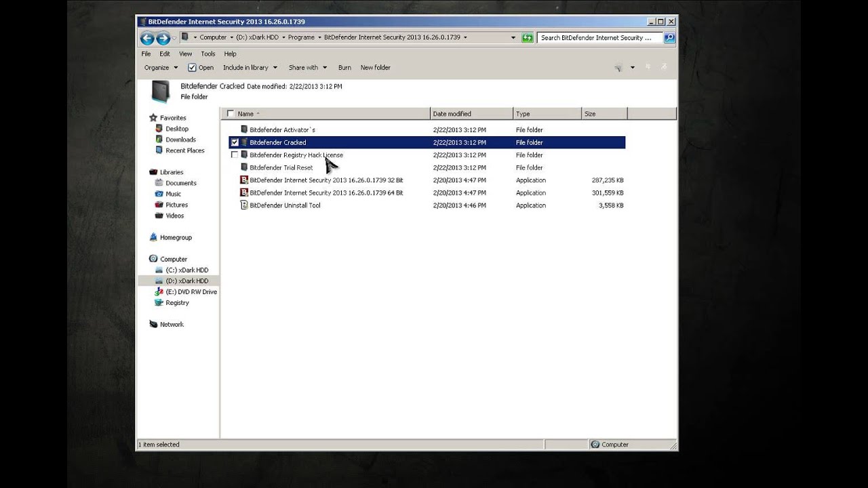Open the address bar history dropdown
Viewport: 868px width, 488px height.
click(513, 38)
